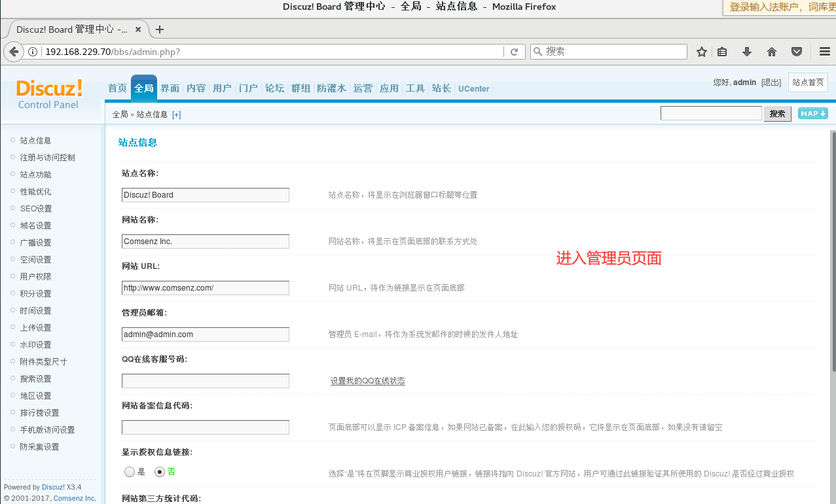Open the Firefox hamburger menu
The width and height of the screenshot is (836, 504).
tap(825, 52)
